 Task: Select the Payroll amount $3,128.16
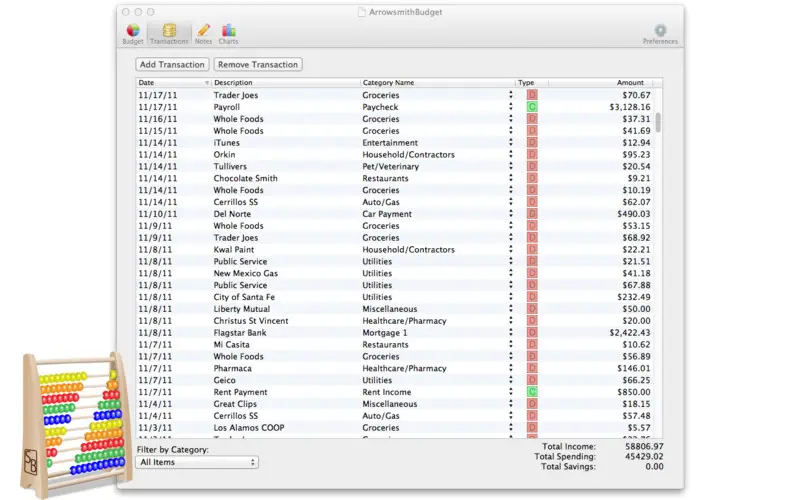point(630,107)
